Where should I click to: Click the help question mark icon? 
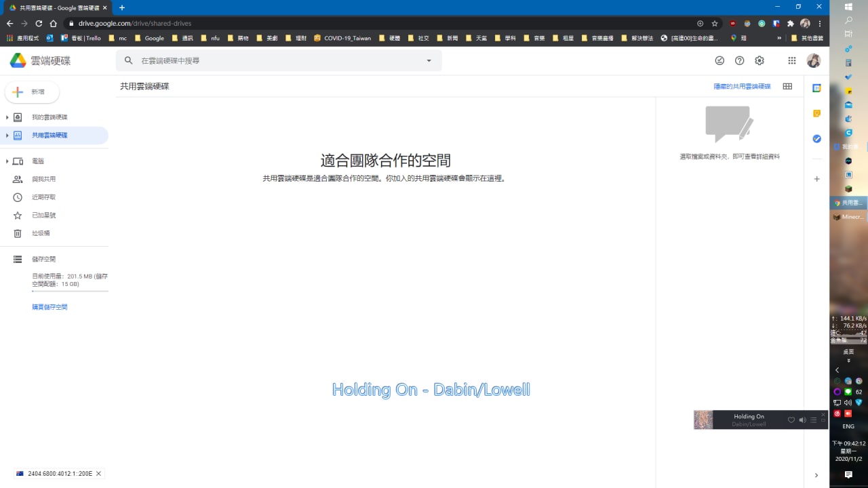[739, 60]
